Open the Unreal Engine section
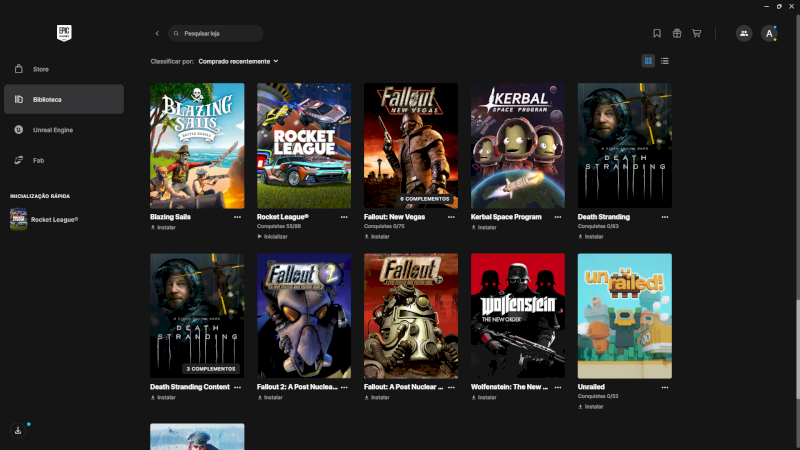Viewport: 800px width, 450px height. [64, 130]
